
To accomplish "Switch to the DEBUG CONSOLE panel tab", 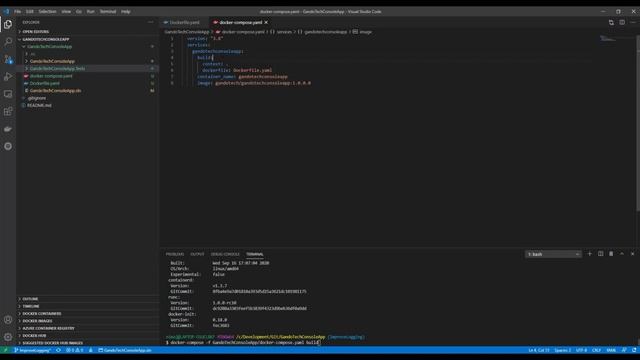I will (x=225, y=254).
